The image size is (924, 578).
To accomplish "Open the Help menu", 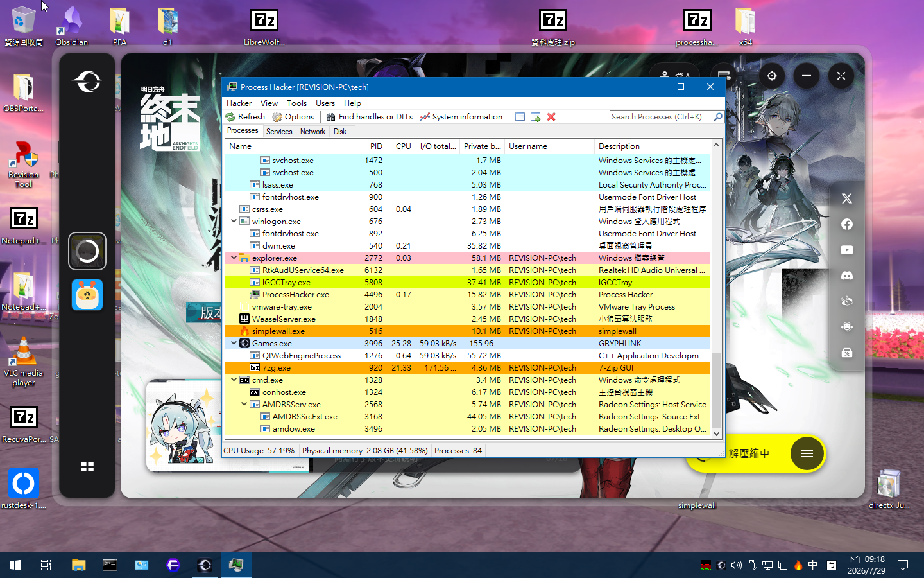I will pos(352,103).
